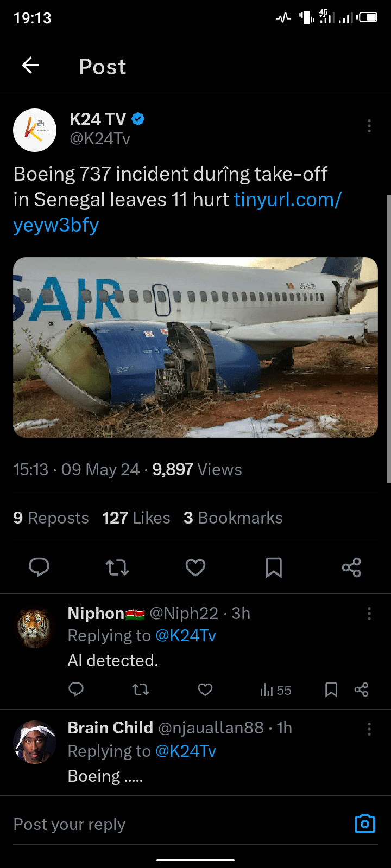Open Brain Child reply options menu
The width and height of the screenshot is (391, 868).
(369, 729)
